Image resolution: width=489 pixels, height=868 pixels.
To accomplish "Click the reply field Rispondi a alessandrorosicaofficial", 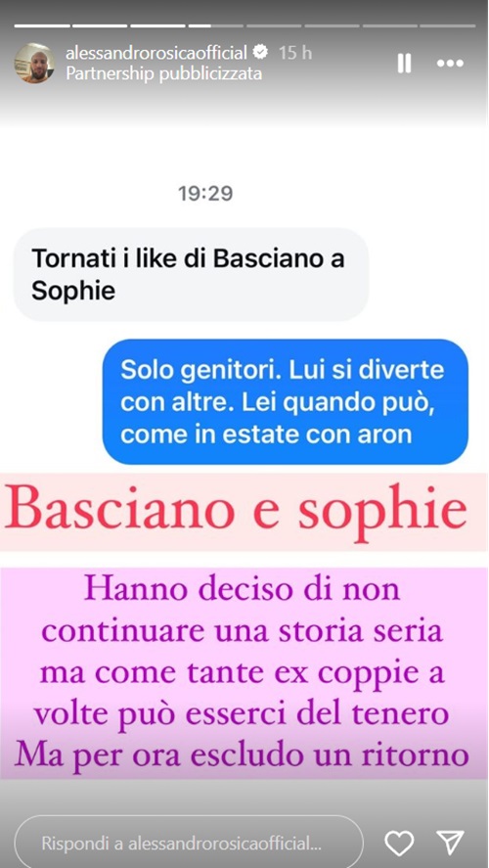I will [x=189, y=845].
